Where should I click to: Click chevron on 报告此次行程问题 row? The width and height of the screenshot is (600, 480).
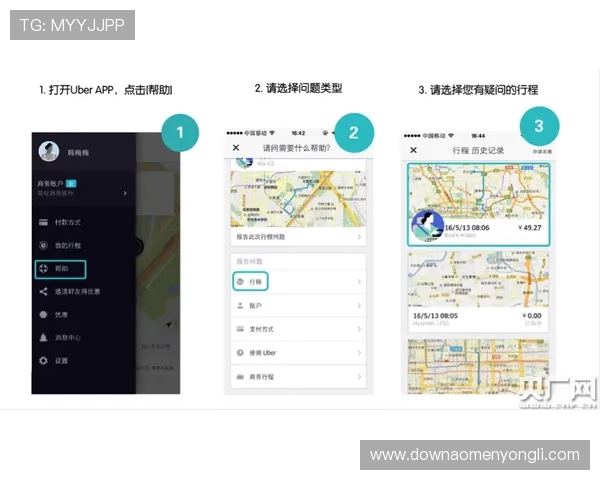pyautogui.click(x=359, y=237)
